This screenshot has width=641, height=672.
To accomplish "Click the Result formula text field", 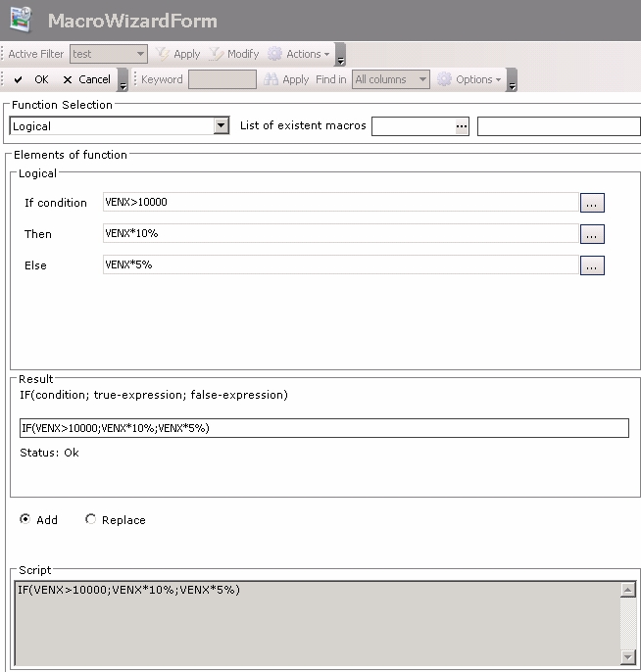I will click(x=323, y=428).
